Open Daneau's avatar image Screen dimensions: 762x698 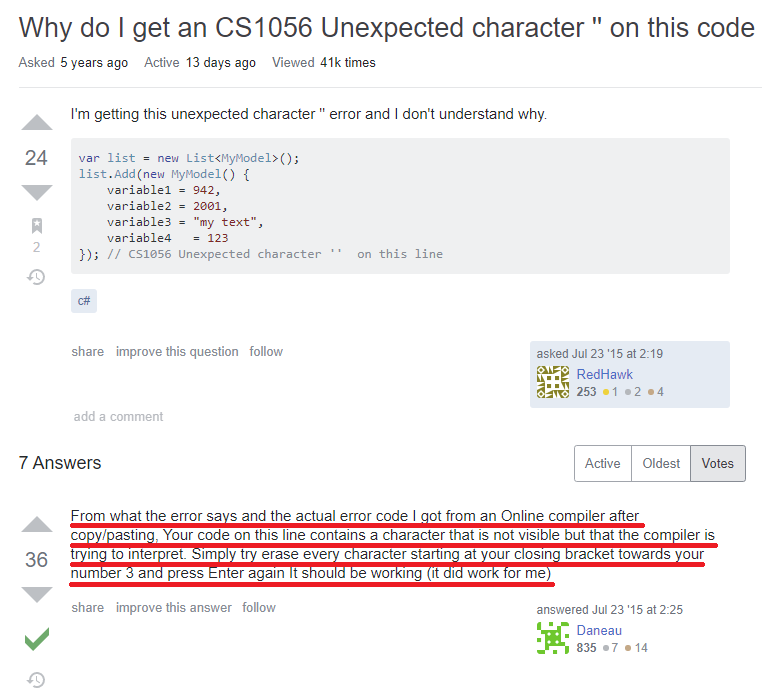click(553, 638)
